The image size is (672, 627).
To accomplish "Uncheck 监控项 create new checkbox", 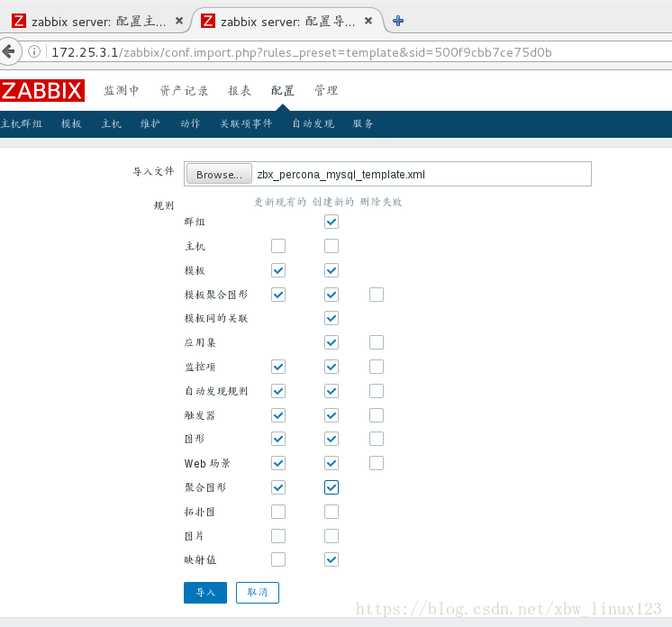I will (x=331, y=367).
